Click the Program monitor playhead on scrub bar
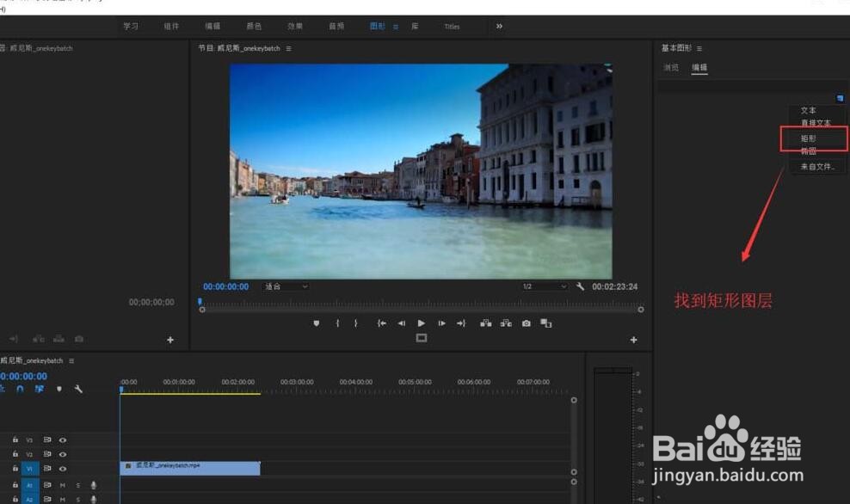 click(x=200, y=301)
